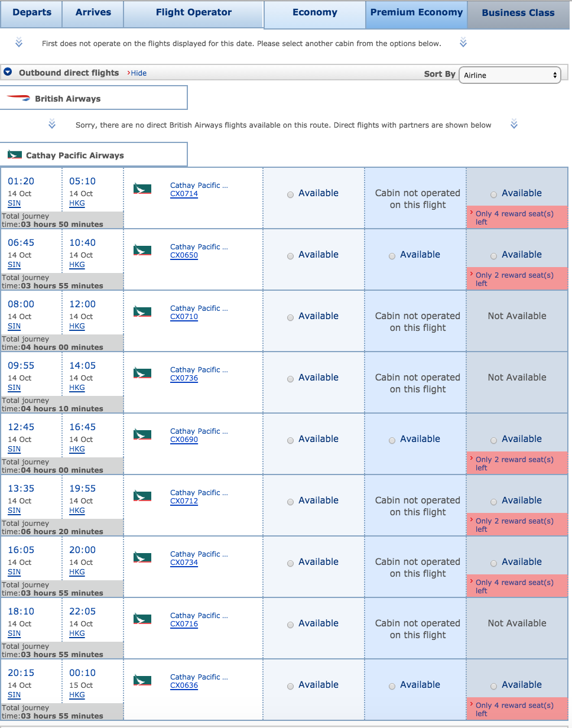This screenshot has height=728, width=572.
Task: Select Business Class on the 13:35 flight
Action: (493, 502)
